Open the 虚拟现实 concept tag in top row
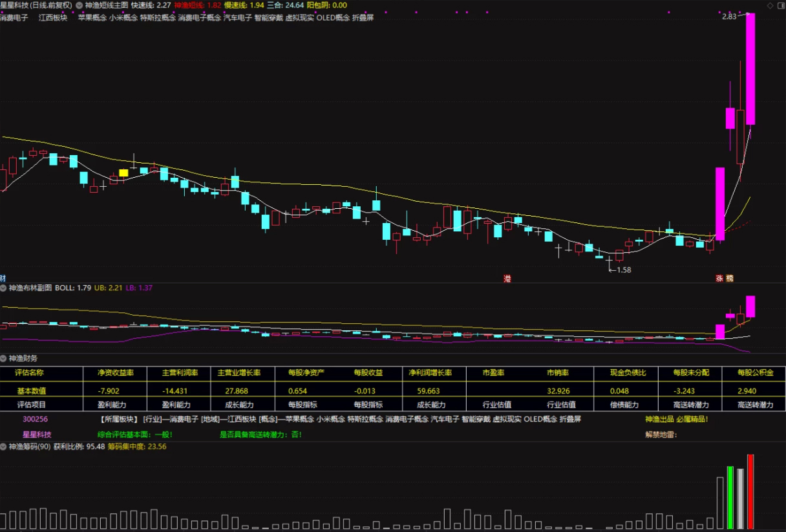This screenshot has height=532, width=786. tap(300, 17)
